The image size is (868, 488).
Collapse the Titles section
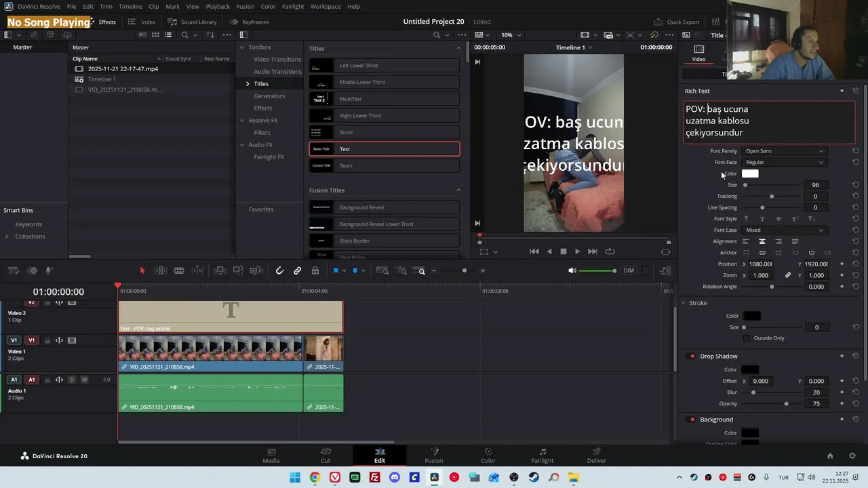tap(458, 48)
